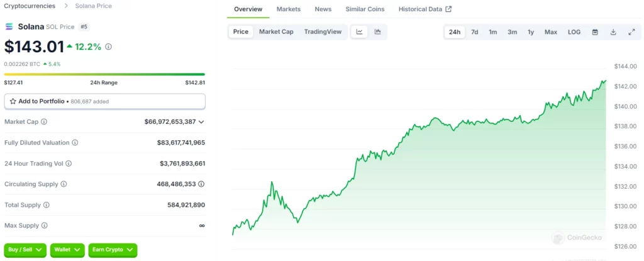Open info icon beside 12.2% price change
The width and height of the screenshot is (644, 261).
pos(108,47)
